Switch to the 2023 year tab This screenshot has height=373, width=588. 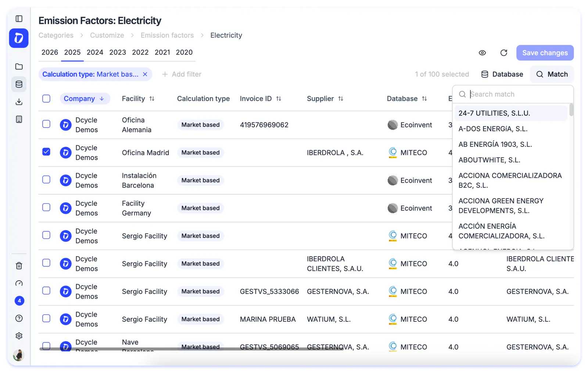pos(118,52)
